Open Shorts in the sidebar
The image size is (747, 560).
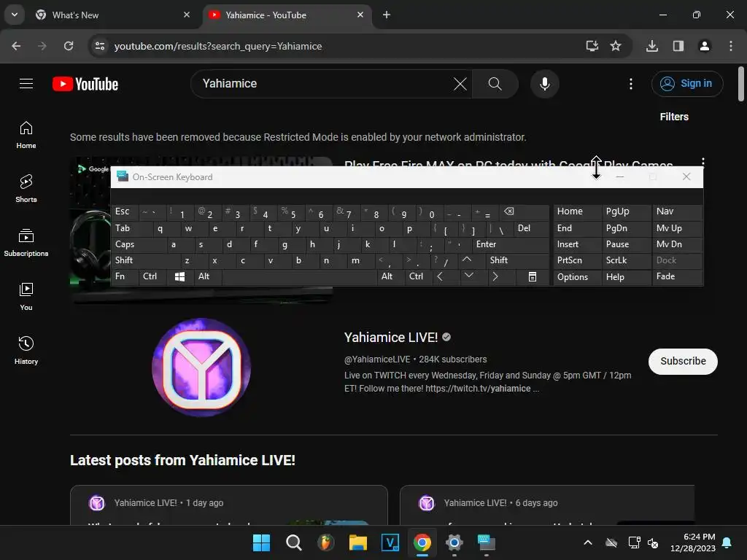[26, 189]
